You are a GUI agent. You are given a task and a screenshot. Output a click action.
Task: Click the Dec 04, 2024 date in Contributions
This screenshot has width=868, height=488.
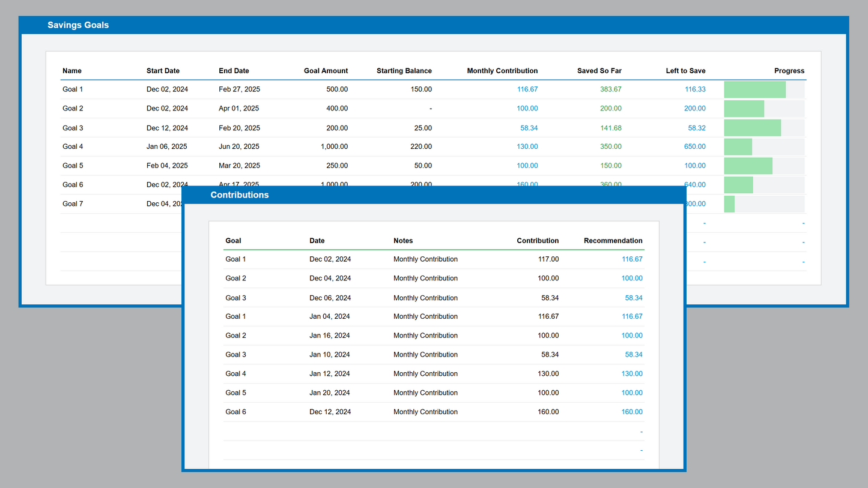330,279
